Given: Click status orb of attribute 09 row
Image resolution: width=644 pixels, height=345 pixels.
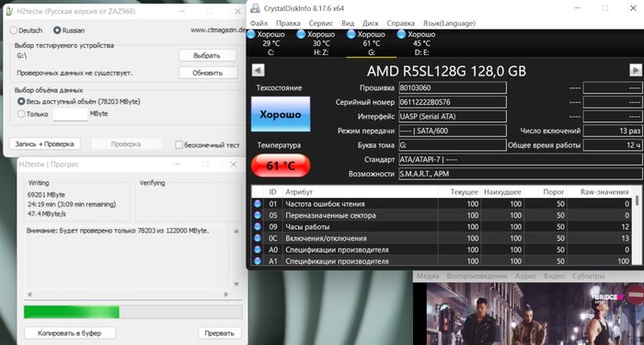Looking at the screenshot, I should (258, 226).
